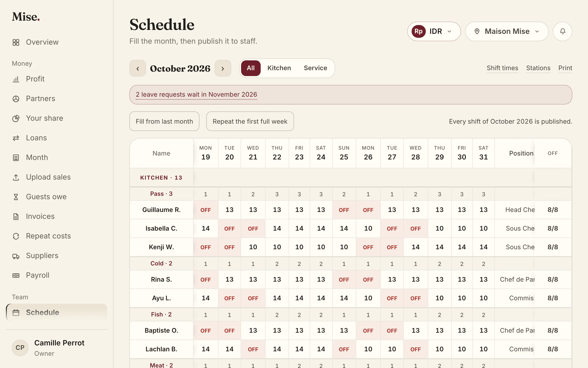Viewport: 588px width, 368px height.
Task: Click the Print link
Action: (x=565, y=68)
